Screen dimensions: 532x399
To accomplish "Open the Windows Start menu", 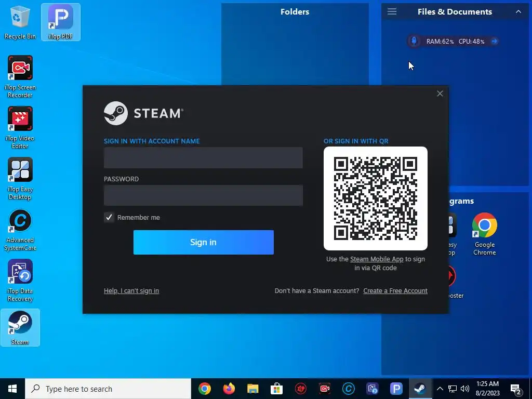I will [12, 389].
